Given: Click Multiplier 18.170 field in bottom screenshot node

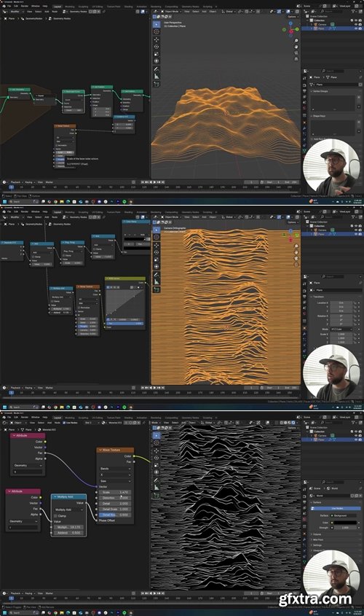Looking at the screenshot, I should pos(68,527).
